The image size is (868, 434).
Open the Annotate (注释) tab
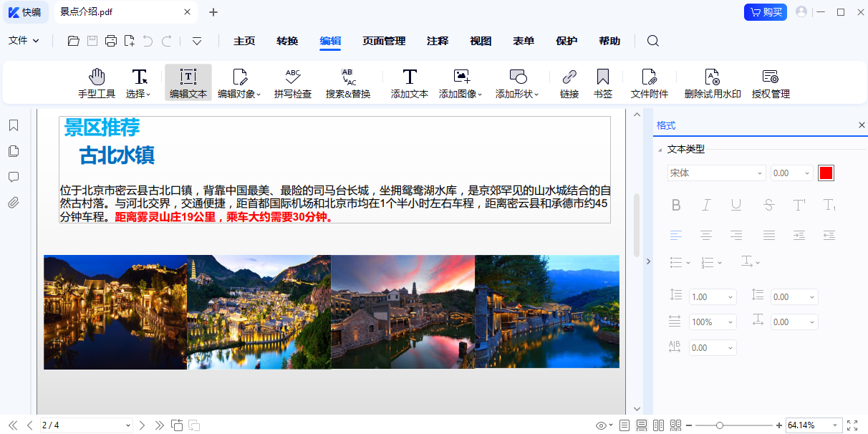(438, 41)
